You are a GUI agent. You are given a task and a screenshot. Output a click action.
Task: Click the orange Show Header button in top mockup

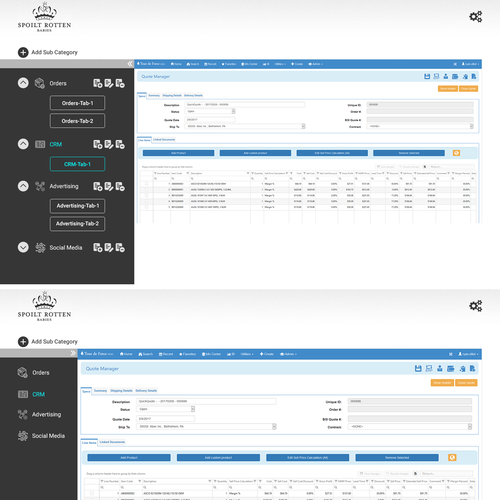coord(448,89)
